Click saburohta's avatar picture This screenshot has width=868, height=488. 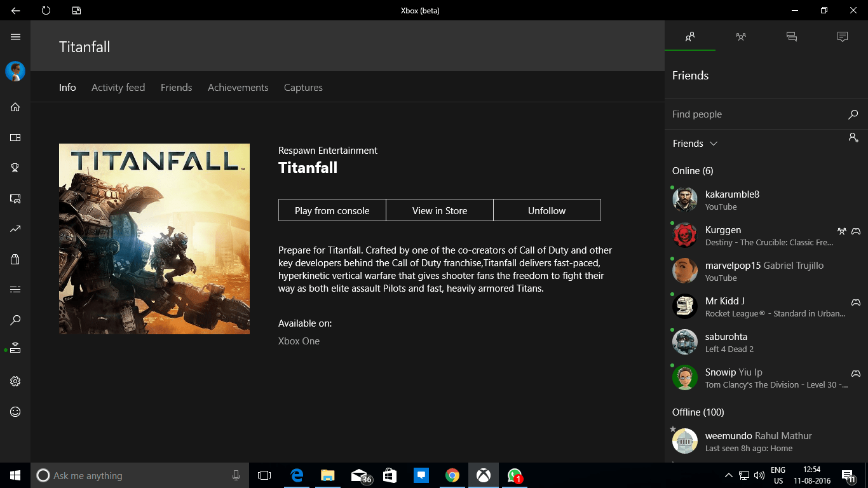pos(685,342)
